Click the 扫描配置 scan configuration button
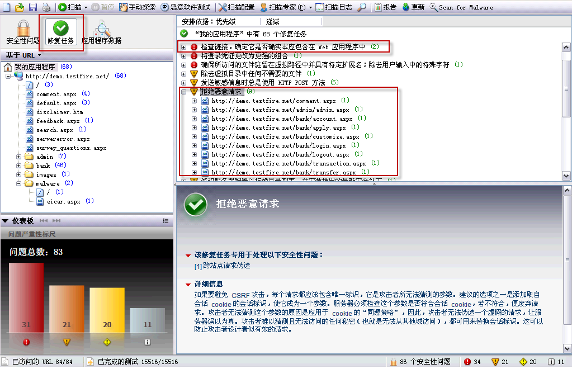This screenshot has width=572, height=367. [236, 7]
